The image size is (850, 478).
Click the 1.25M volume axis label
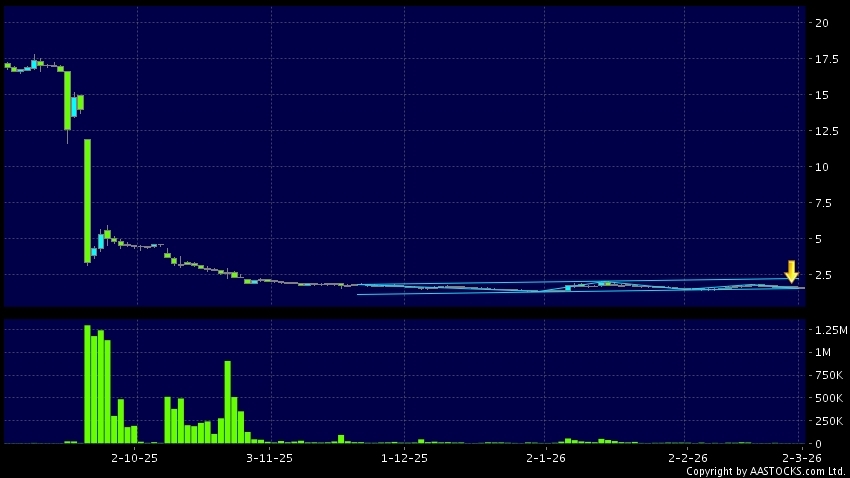[x=830, y=330]
